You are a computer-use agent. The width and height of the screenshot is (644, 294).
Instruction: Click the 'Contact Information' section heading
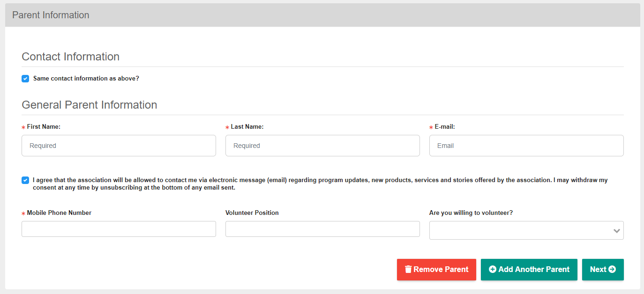coord(71,57)
